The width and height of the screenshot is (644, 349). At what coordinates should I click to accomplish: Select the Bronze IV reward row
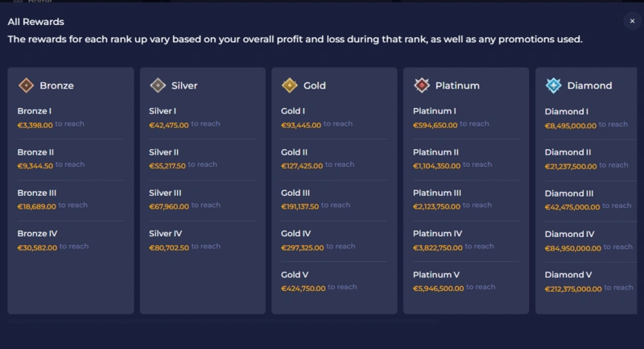click(71, 240)
